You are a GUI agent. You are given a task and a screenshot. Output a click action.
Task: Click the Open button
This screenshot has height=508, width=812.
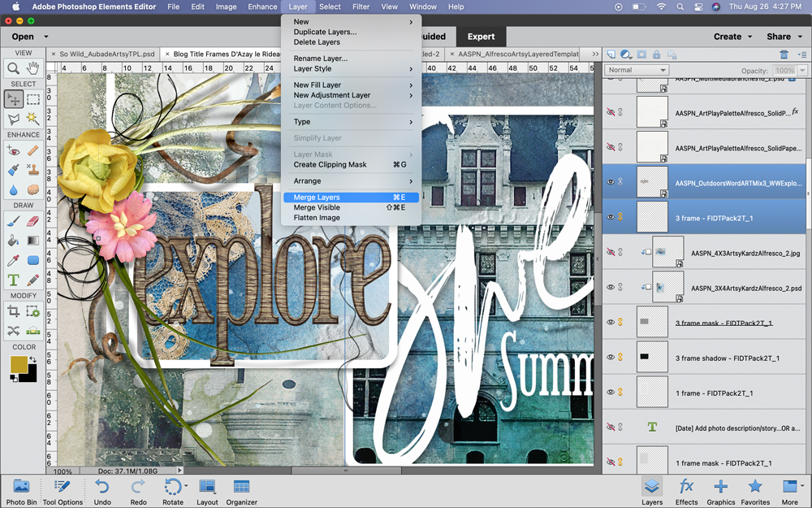23,37
